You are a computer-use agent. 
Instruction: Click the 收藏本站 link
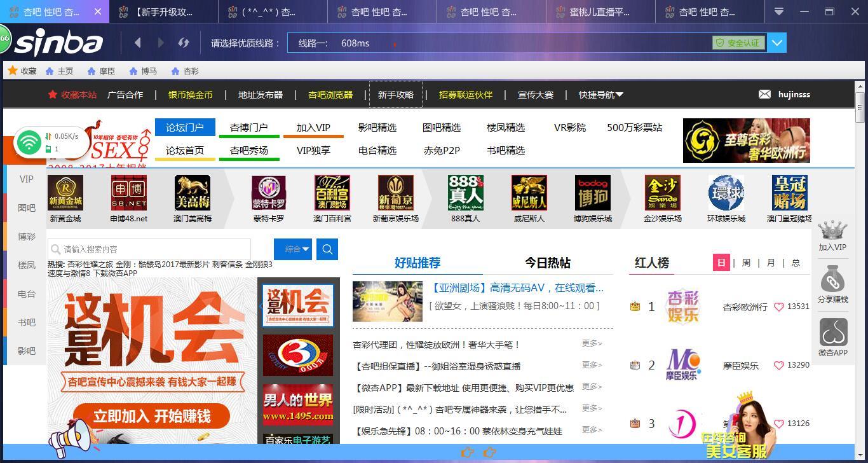(x=72, y=95)
